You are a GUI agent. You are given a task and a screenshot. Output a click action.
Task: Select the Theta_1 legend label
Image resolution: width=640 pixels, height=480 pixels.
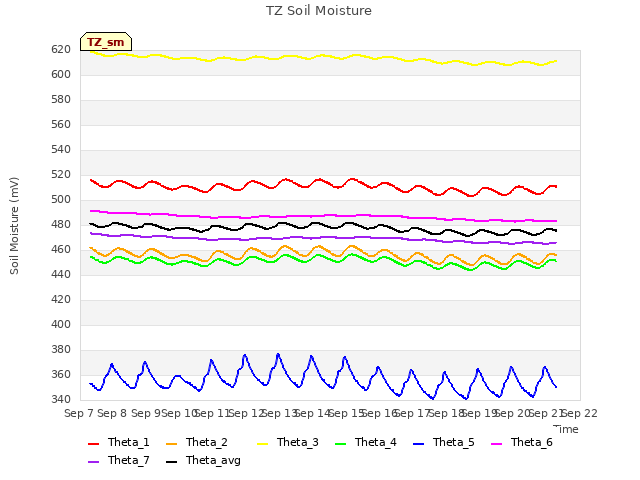(129, 442)
